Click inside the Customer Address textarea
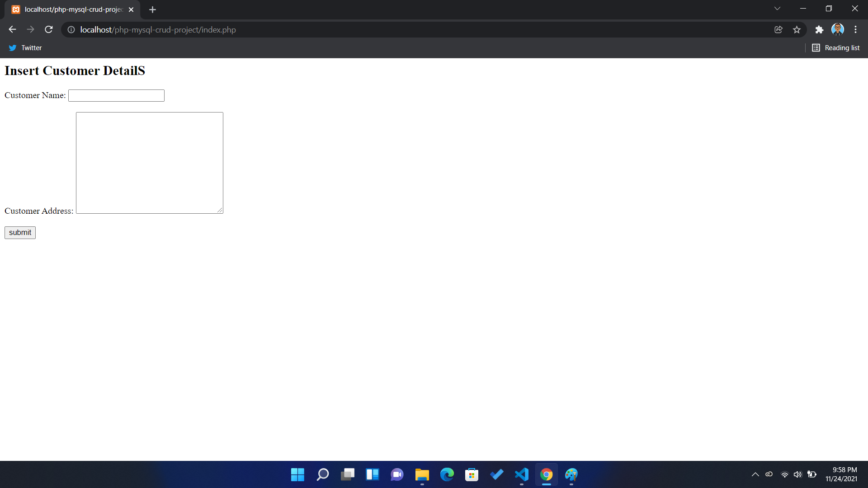Screen dimensions: 868x488 coord(149,163)
